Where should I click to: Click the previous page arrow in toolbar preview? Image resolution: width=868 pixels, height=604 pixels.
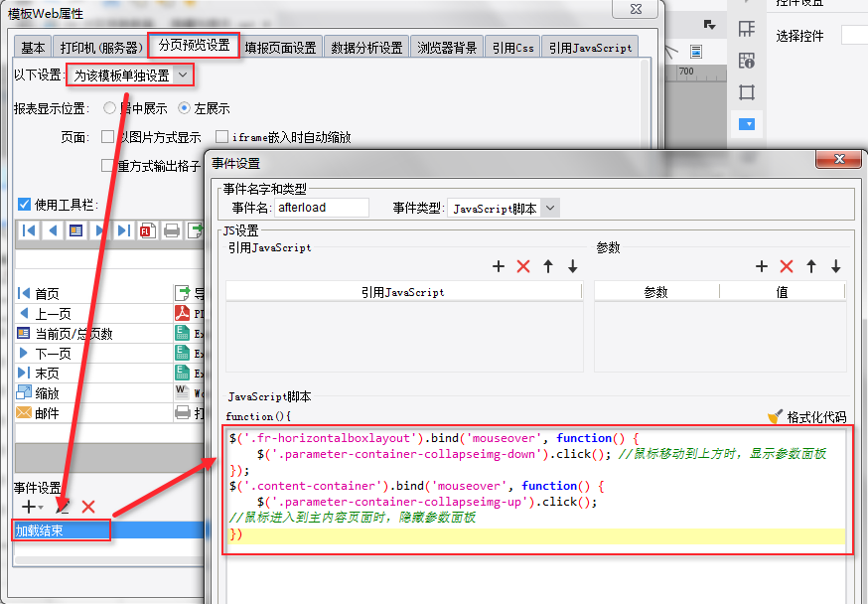click(53, 230)
